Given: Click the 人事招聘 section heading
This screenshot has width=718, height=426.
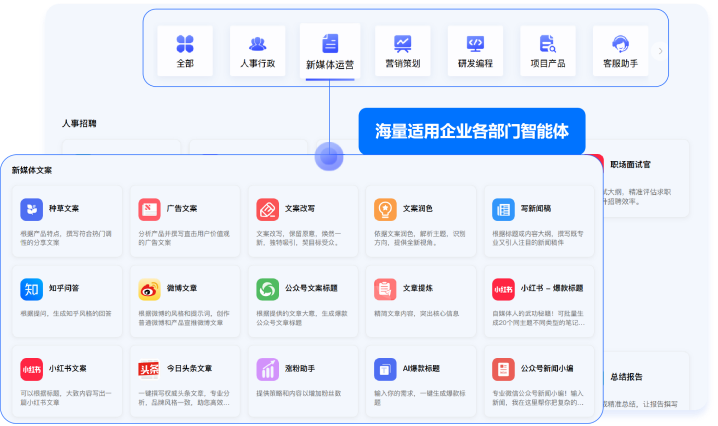Looking at the screenshot, I should click(x=79, y=123).
